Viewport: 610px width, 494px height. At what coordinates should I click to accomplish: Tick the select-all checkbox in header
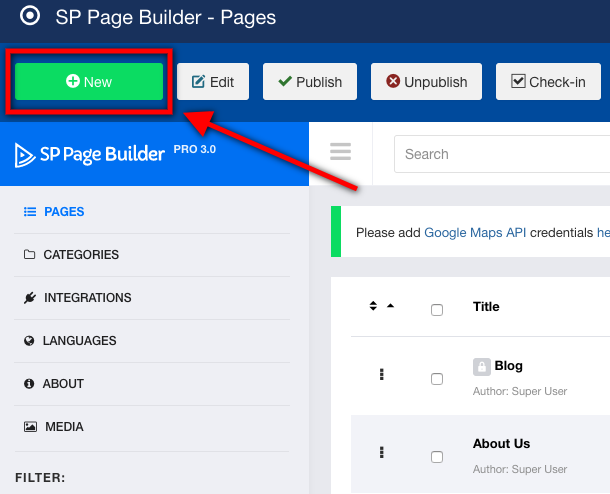click(x=437, y=310)
